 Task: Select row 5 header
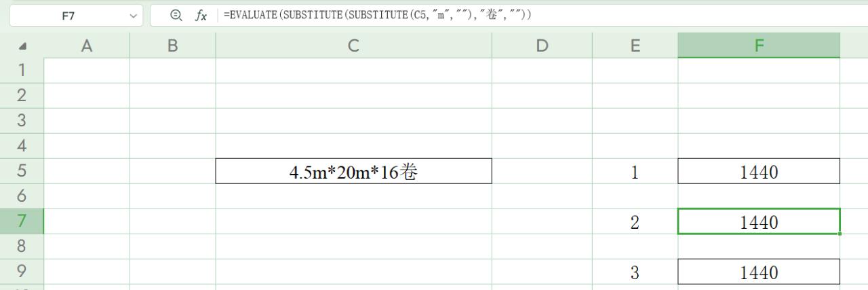click(22, 171)
